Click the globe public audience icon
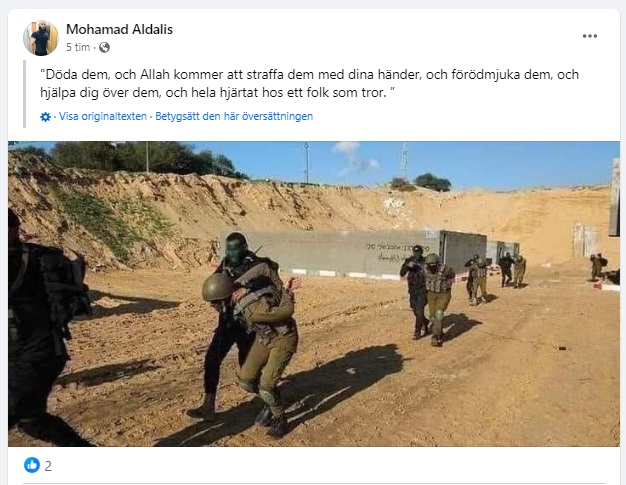Viewport: 626px width, 485px height. [104, 48]
